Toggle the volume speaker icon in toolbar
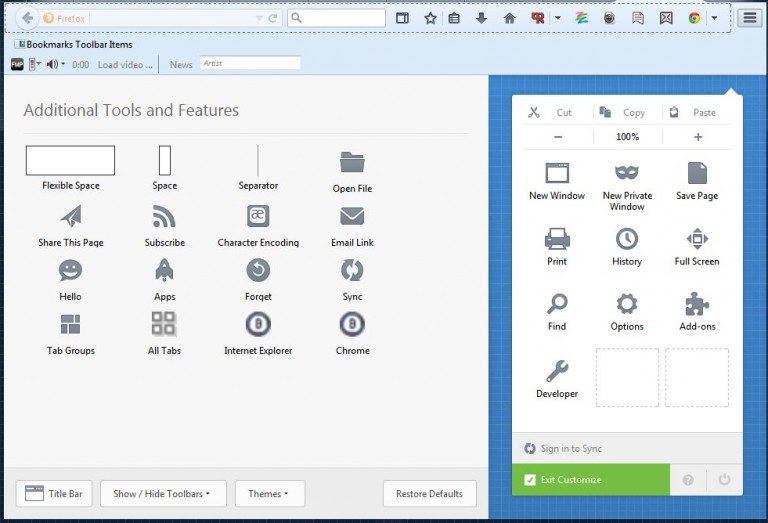This screenshot has width=768, height=523. tap(51, 64)
